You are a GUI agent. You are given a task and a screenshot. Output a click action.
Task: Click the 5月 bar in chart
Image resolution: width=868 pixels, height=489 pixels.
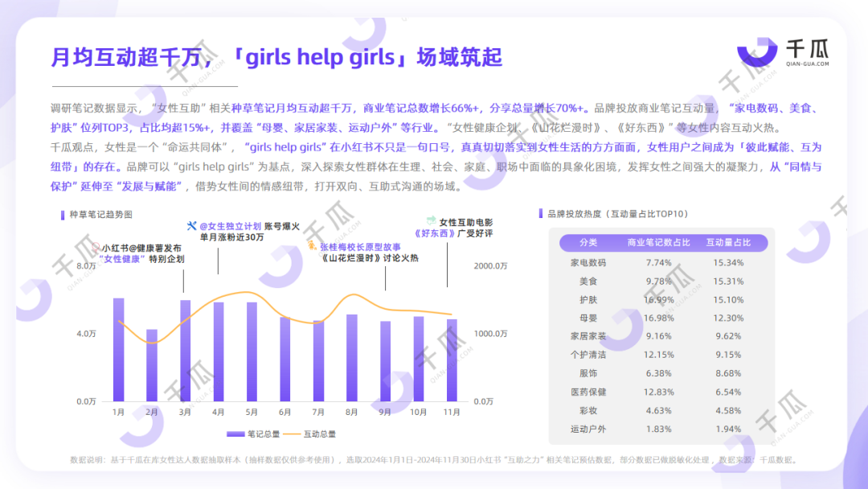tap(252, 351)
